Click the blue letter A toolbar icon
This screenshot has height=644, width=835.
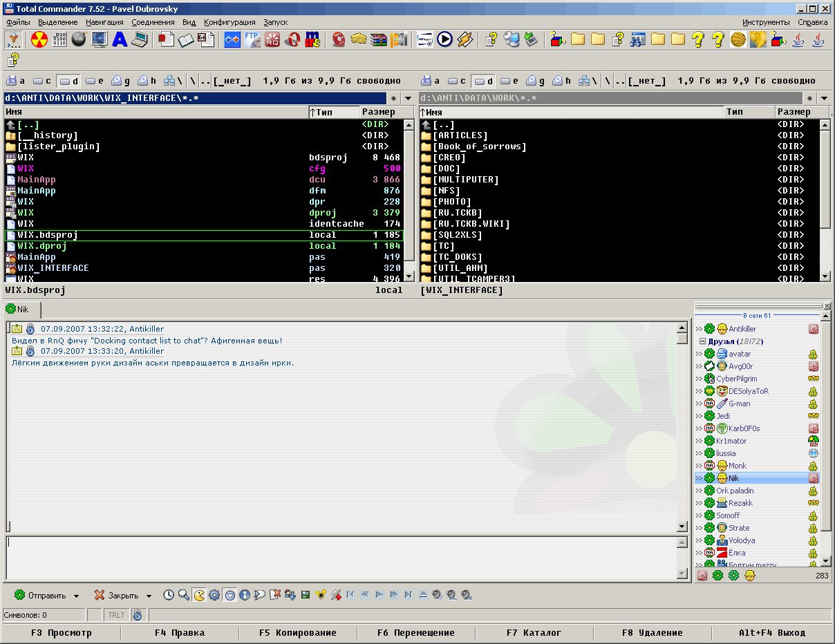point(120,39)
